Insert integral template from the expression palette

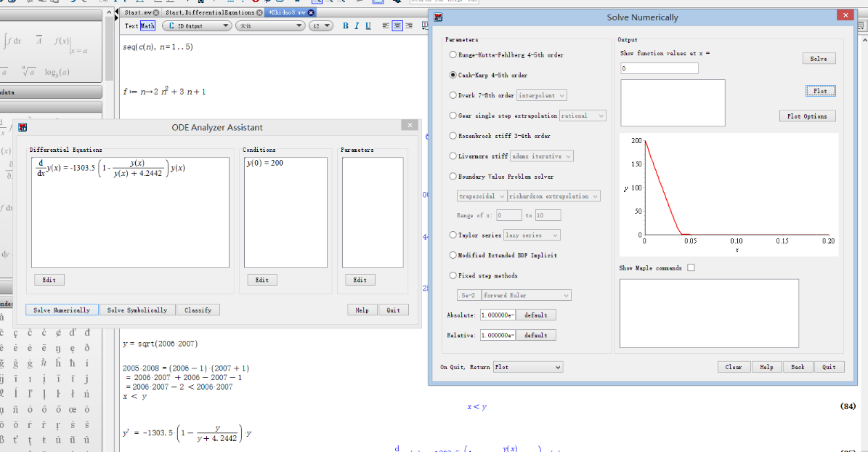(x=13, y=41)
